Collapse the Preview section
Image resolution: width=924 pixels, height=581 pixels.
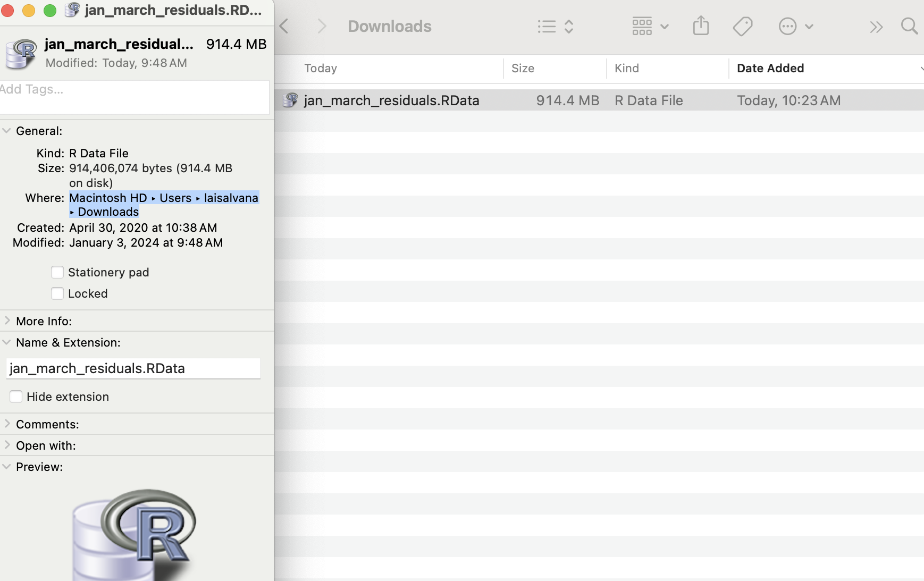pyautogui.click(x=6, y=467)
